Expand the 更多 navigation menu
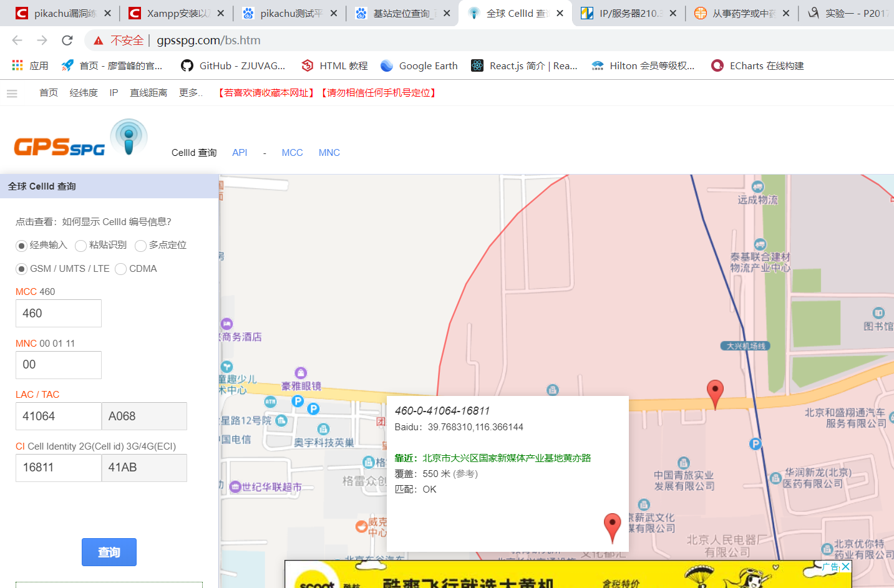 pyautogui.click(x=191, y=93)
